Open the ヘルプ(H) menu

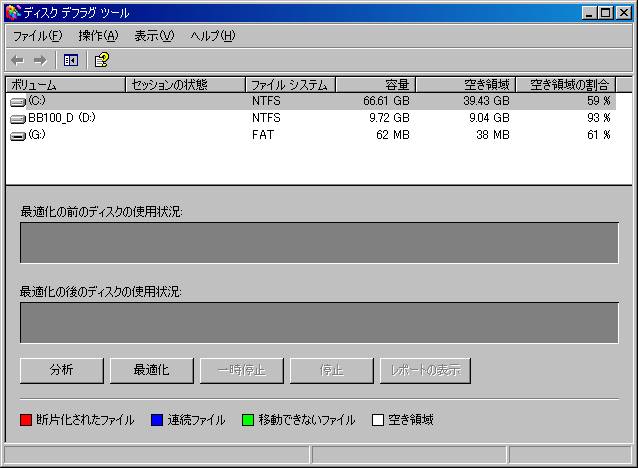pos(212,36)
